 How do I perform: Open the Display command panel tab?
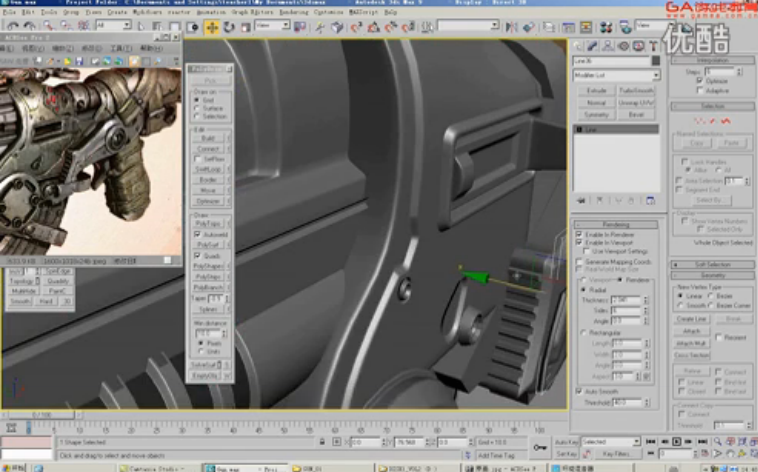pyautogui.click(x=639, y=46)
